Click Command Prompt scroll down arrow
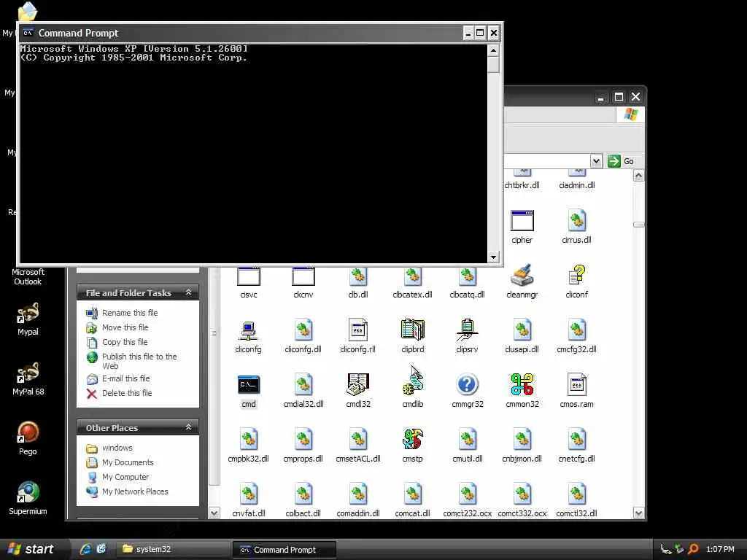The width and height of the screenshot is (747, 560). click(493, 257)
